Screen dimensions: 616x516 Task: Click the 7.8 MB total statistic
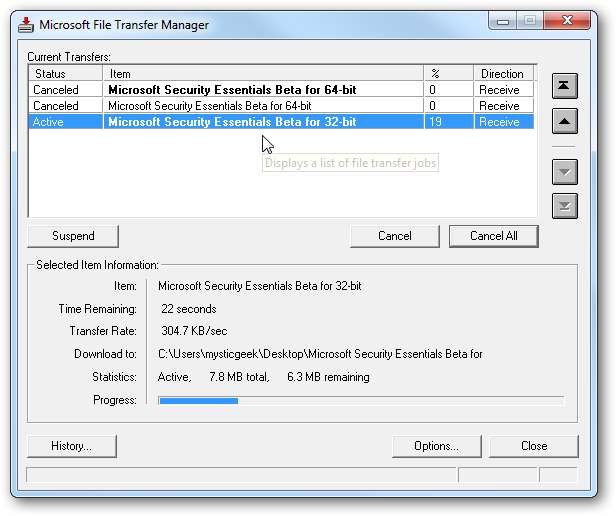point(239,377)
